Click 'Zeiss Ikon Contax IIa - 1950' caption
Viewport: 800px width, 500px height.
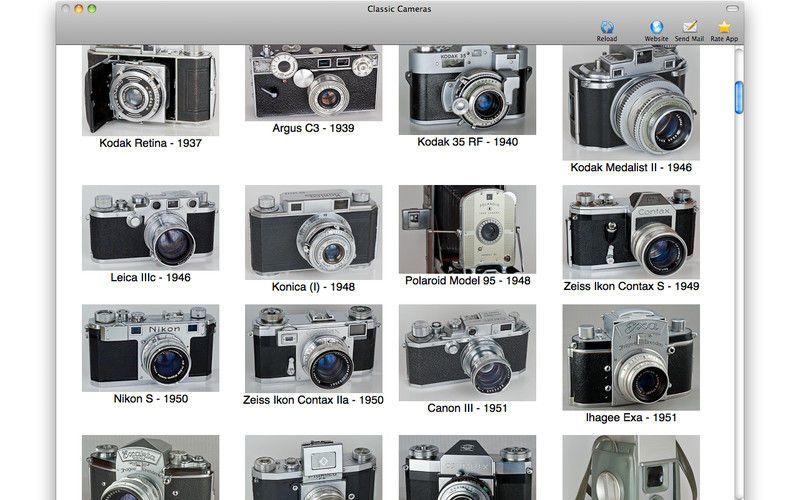click(313, 401)
